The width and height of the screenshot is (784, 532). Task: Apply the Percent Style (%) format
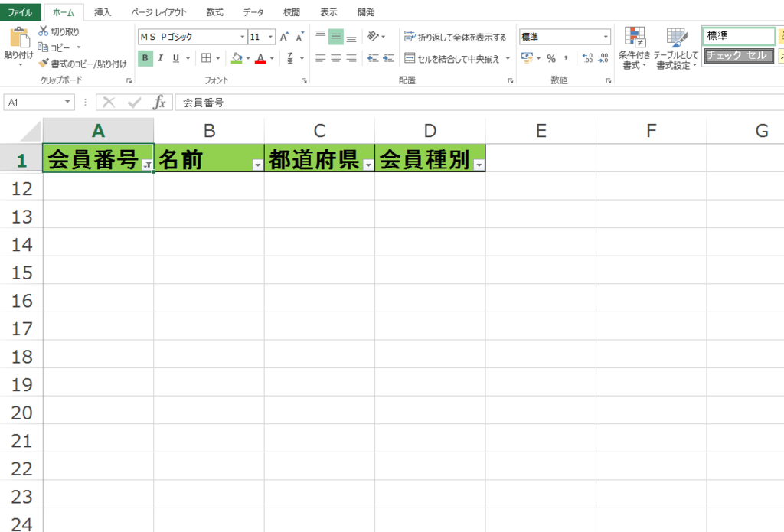550,57
